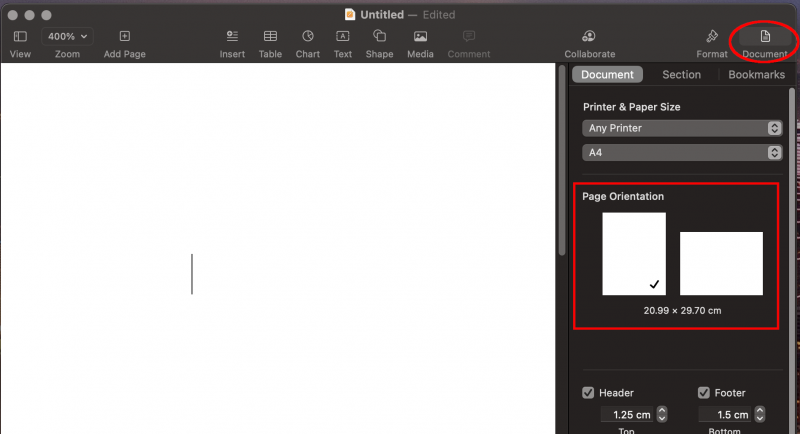
Task: Switch to the Section tab
Action: (681, 75)
